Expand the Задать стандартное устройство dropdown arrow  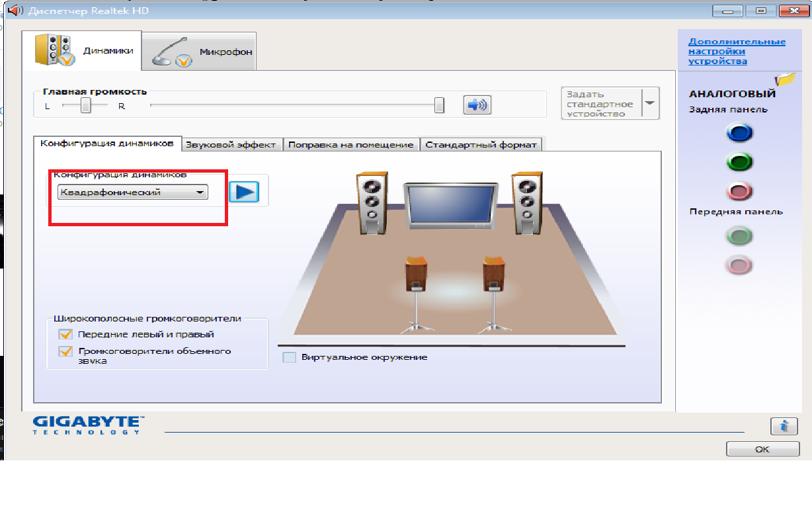650,104
